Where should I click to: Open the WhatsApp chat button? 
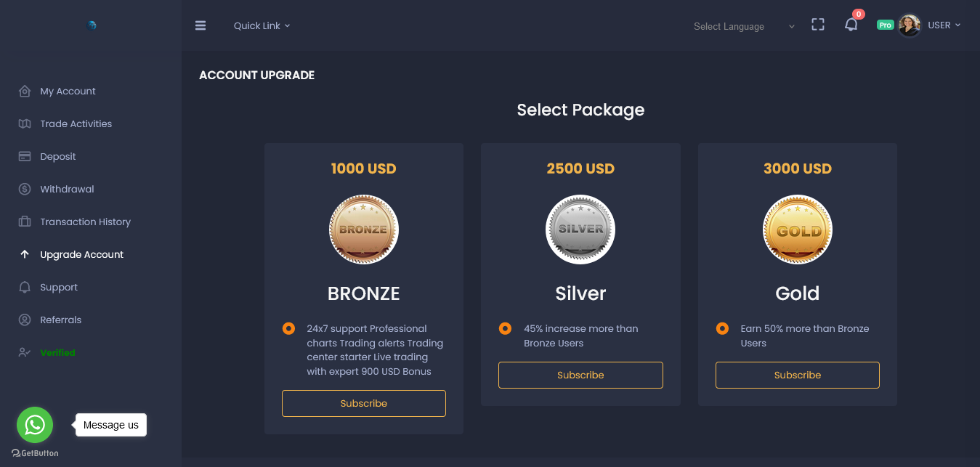pyautogui.click(x=35, y=425)
